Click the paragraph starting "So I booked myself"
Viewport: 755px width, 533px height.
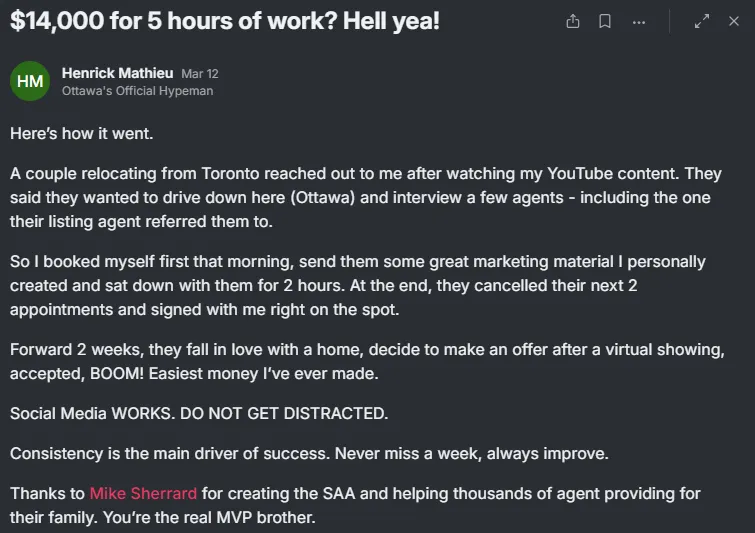(357, 286)
